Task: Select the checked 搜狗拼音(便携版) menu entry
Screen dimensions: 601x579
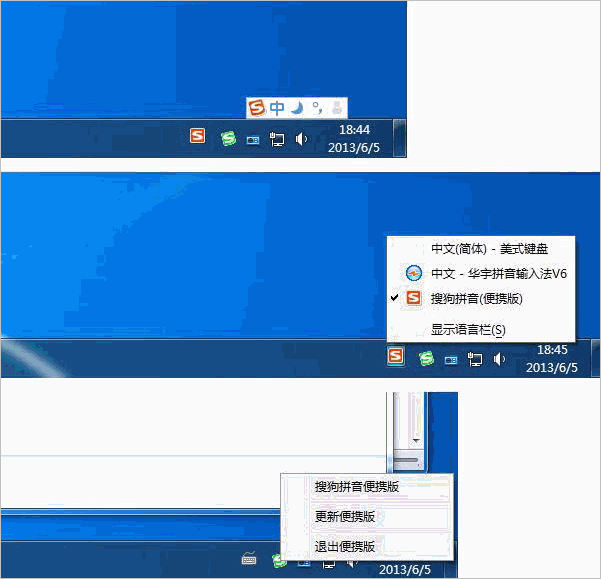Action: tap(481, 298)
